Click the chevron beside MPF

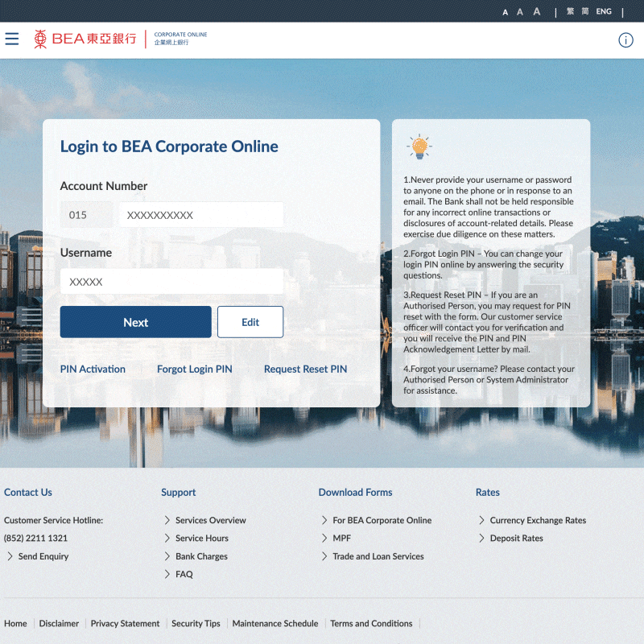[x=324, y=539]
